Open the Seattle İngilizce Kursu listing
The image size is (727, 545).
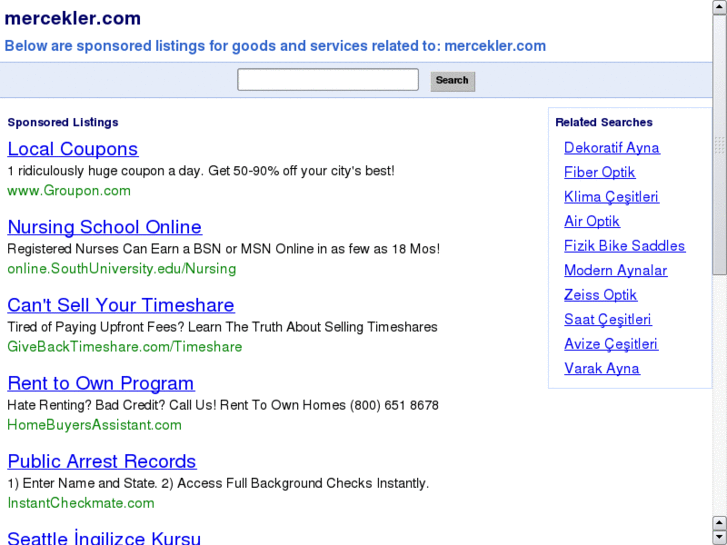[104, 538]
